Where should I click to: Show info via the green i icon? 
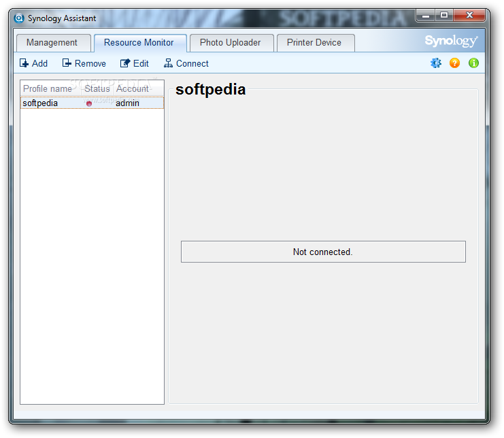[x=473, y=63]
